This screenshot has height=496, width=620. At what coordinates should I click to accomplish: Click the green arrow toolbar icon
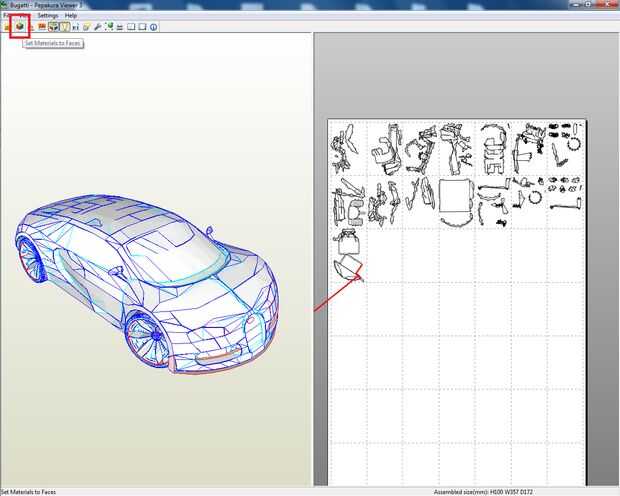click(109, 26)
